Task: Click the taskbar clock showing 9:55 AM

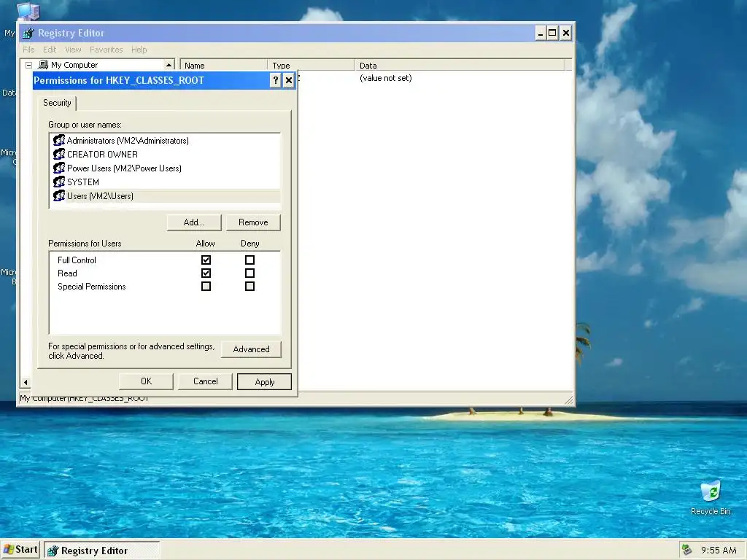Action: [x=719, y=550]
